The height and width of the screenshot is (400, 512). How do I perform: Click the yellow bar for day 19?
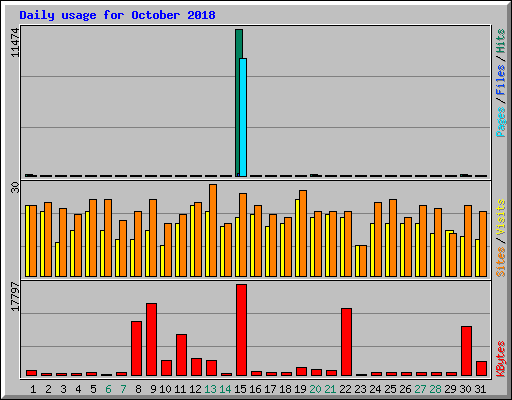tap(297, 238)
